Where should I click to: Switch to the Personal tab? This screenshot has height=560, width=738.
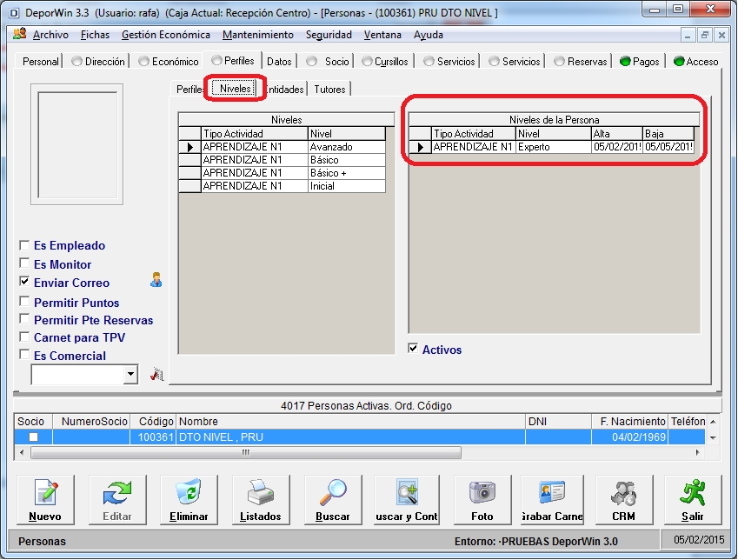(x=41, y=61)
